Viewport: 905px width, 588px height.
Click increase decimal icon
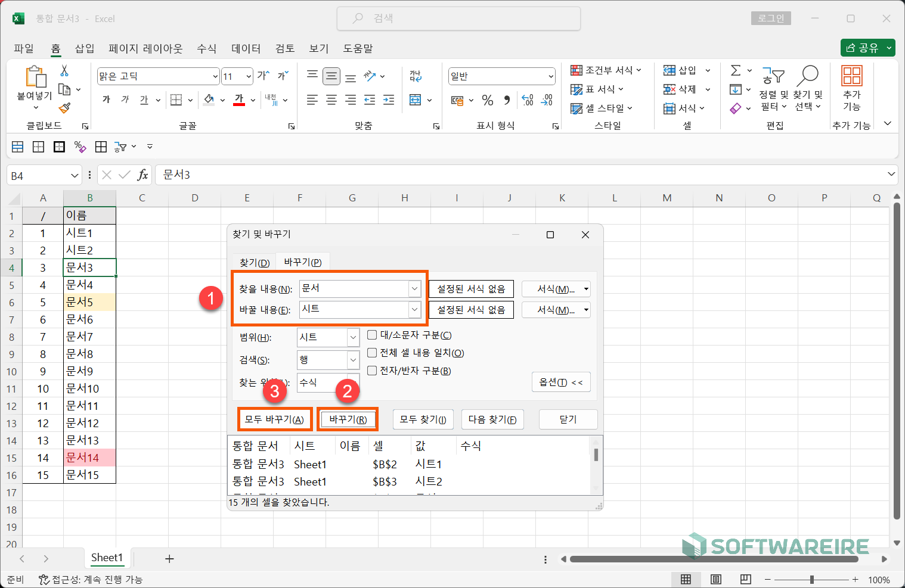528,100
